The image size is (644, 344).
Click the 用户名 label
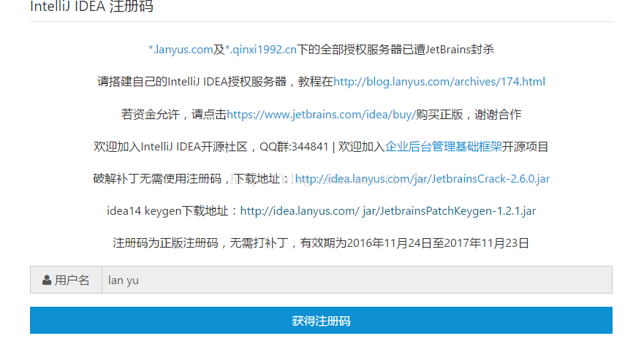(x=72, y=280)
